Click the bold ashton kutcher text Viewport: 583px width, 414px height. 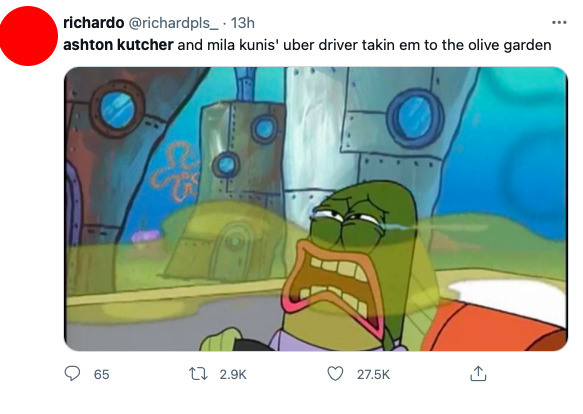coord(118,45)
